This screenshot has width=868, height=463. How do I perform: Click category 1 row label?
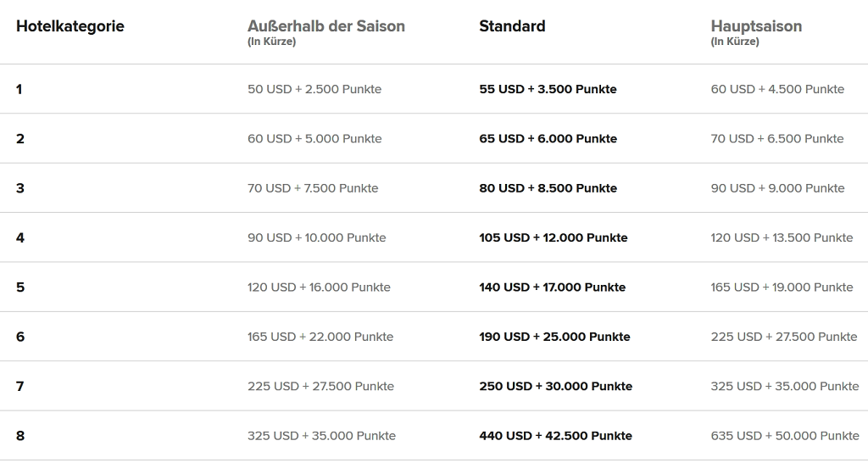(x=19, y=89)
